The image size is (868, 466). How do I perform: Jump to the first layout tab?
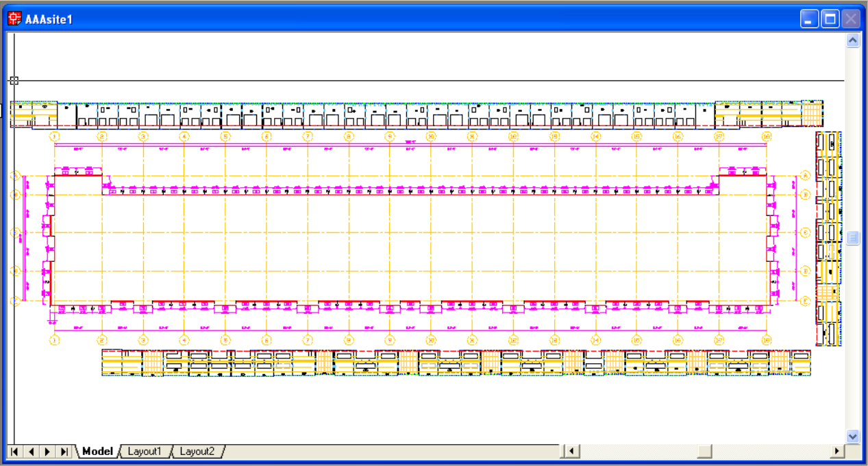[x=14, y=452]
